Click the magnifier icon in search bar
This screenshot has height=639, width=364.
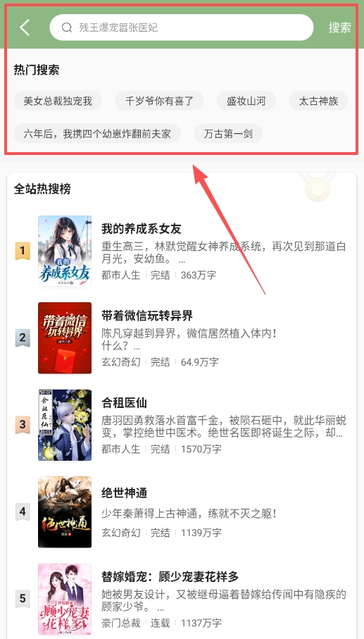click(67, 27)
